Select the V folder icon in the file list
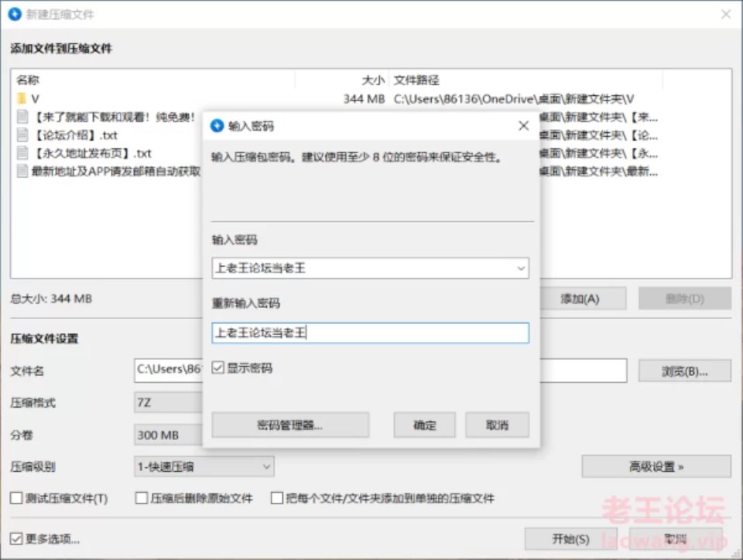Image resolution: width=743 pixels, height=560 pixels. [x=22, y=98]
